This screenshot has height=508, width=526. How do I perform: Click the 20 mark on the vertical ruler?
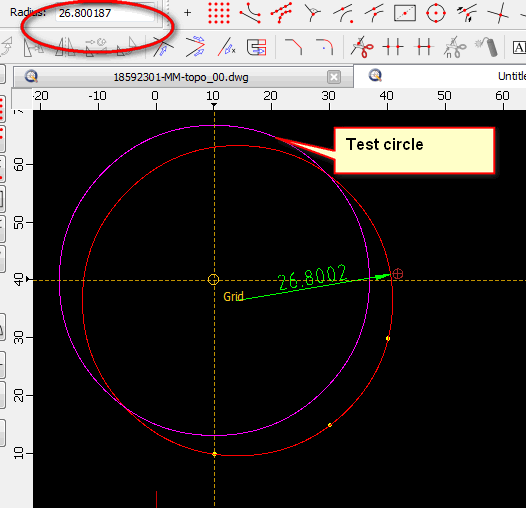click(x=19, y=396)
